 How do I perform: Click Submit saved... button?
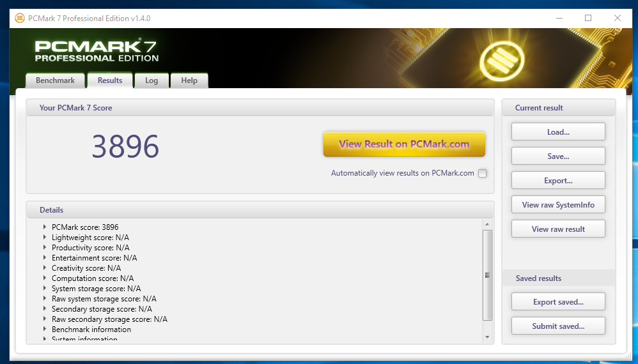[x=558, y=326]
